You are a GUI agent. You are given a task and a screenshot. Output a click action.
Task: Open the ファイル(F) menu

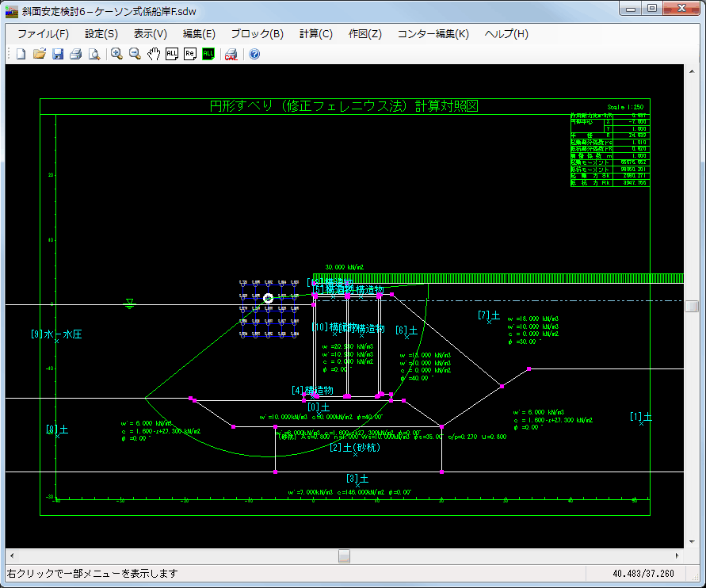pyautogui.click(x=44, y=34)
